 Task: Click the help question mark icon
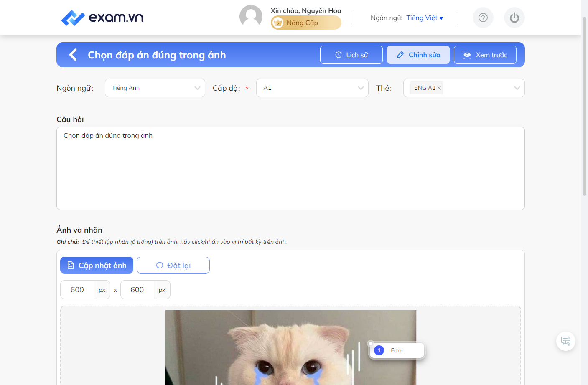point(483,18)
